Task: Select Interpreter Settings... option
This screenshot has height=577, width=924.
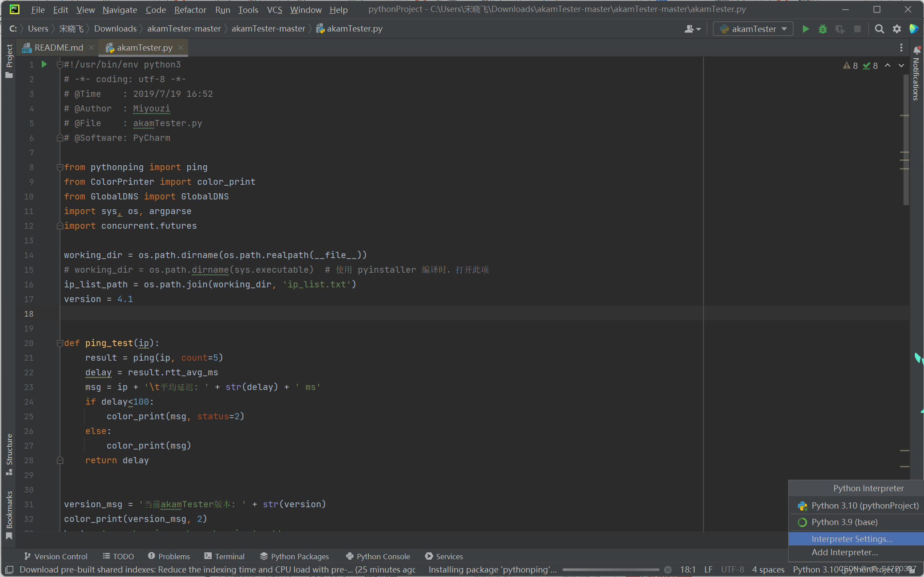Action: [x=852, y=539]
